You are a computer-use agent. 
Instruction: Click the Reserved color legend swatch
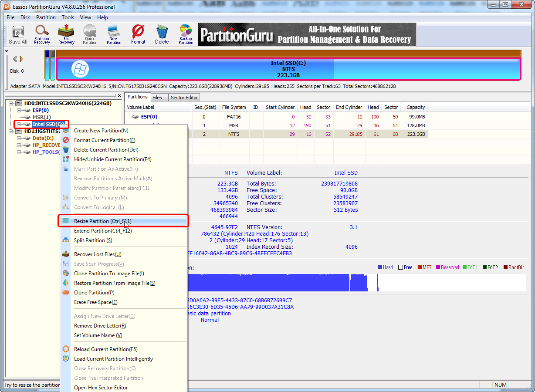(438, 267)
